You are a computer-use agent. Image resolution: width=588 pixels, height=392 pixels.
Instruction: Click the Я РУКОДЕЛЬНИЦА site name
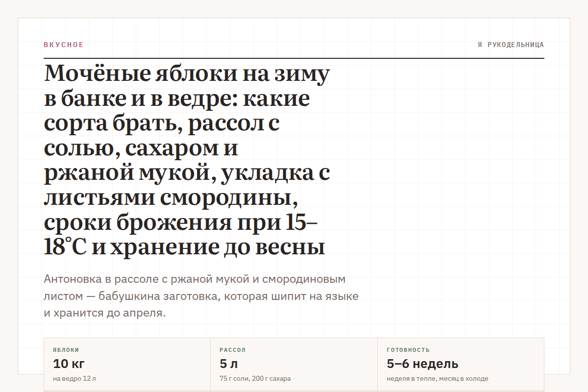(511, 45)
